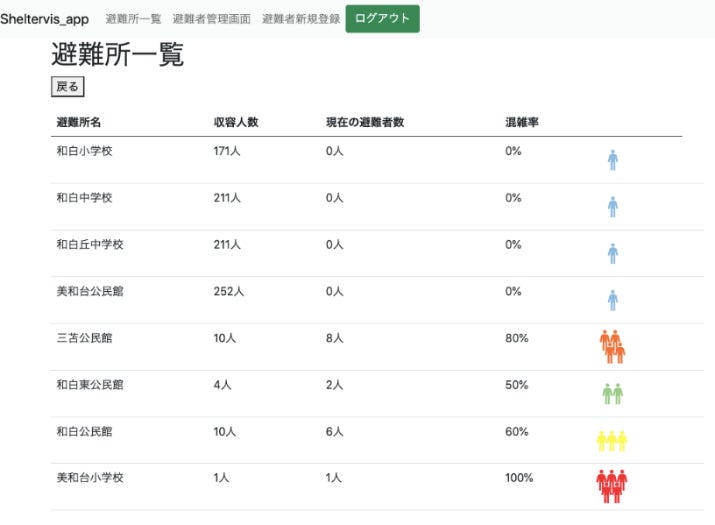This screenshot has height=525, width=715.
Task: Go to 避難者管理画面 page
Action: coord(211,19)
